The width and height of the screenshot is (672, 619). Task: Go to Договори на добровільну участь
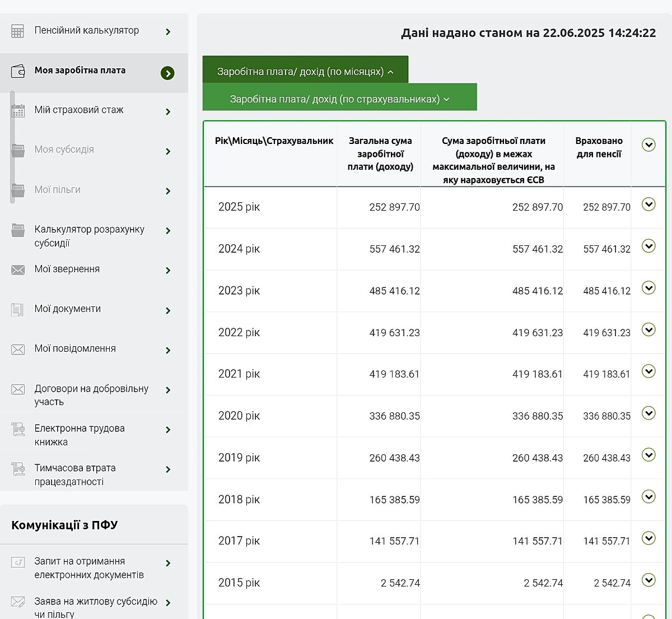[91, 395]
